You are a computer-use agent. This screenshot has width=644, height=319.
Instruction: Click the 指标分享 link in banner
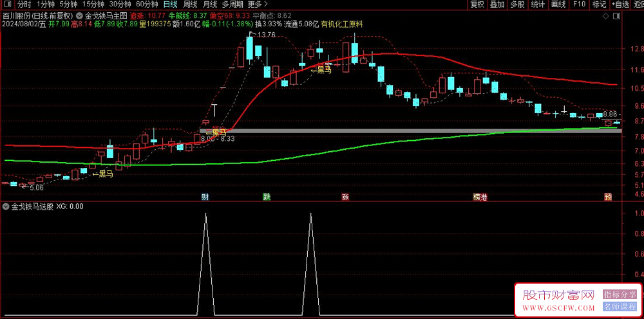coord(619,295)
